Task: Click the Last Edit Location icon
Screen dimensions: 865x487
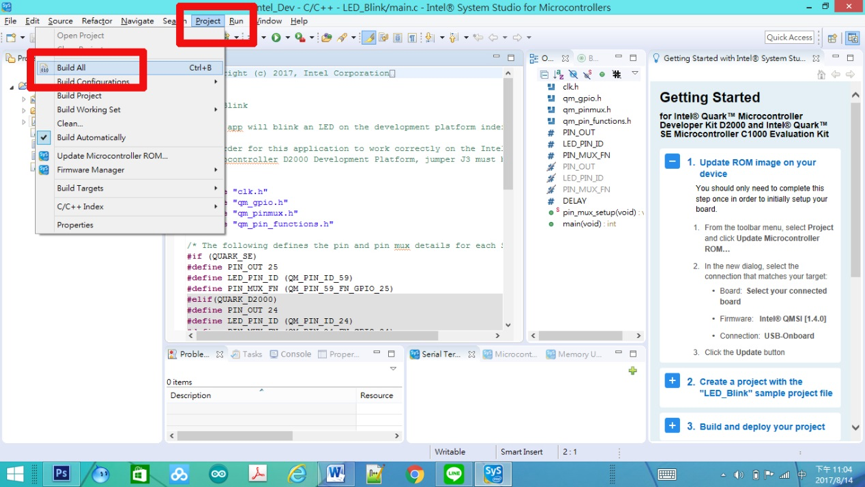Action: (478, 38)
